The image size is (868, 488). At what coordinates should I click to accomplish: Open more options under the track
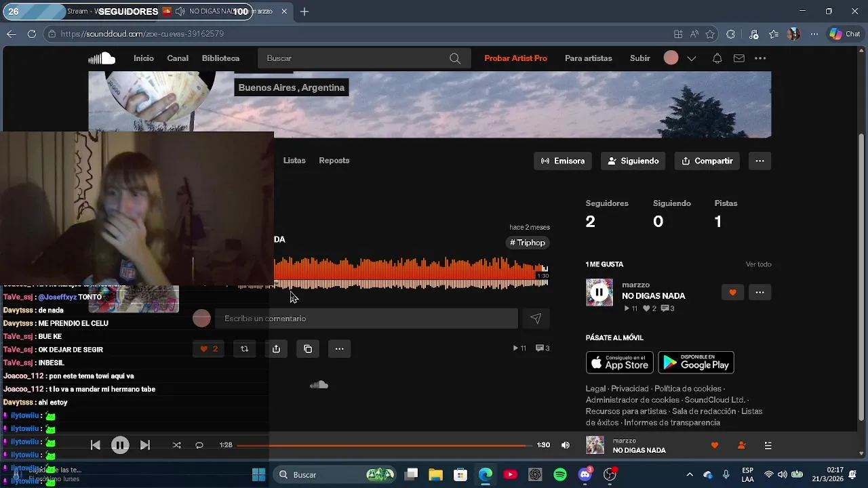[x=339, y=349]
